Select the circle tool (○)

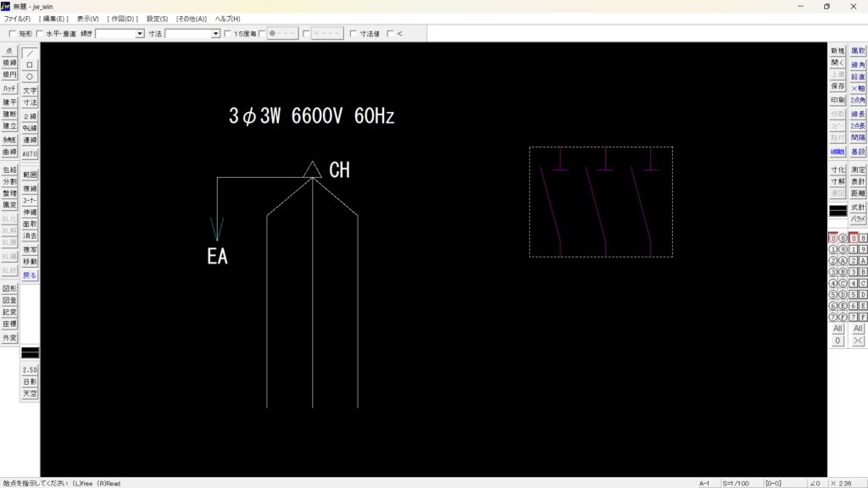point(30,76)
